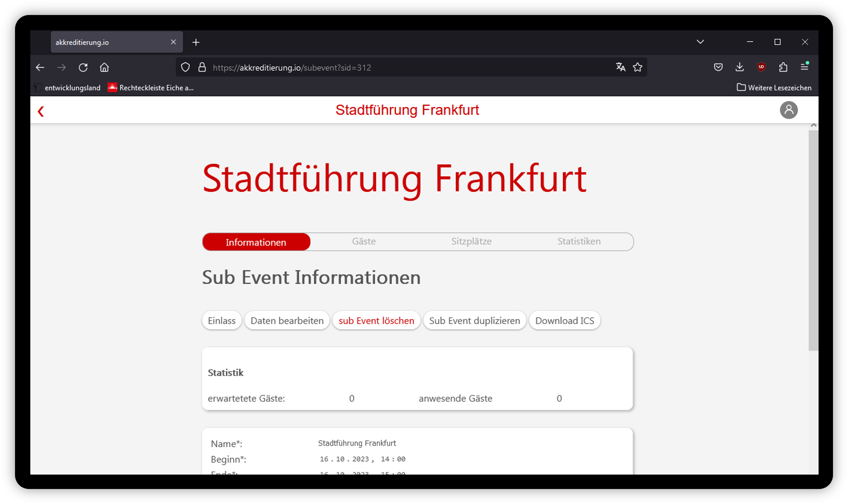Open the Firefox application menu
This screenshot has width=848, height=504.
click(804, 67)
